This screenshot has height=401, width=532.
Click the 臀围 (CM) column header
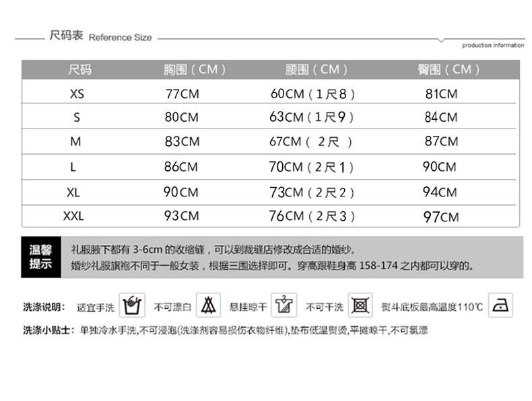coord(448,70)
